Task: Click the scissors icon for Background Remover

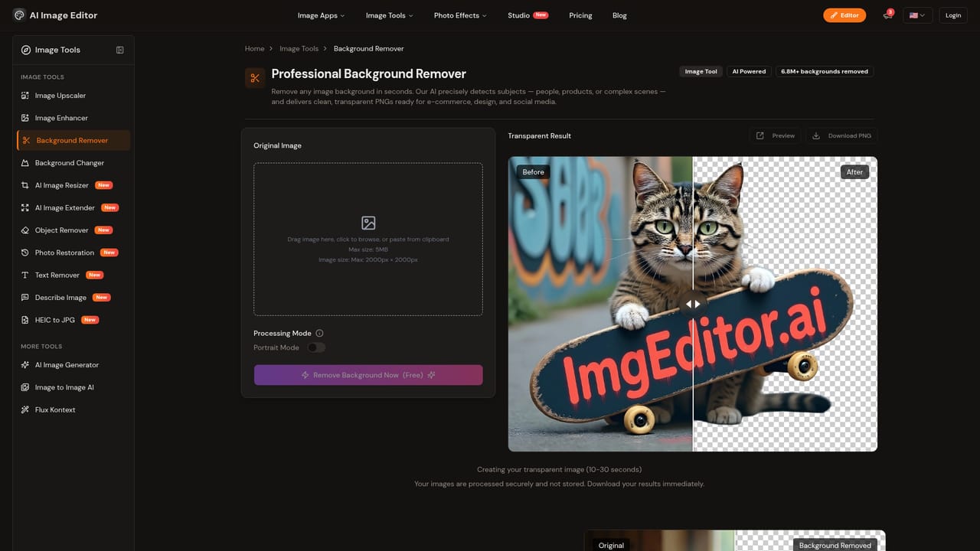Action: click(26, 140)
